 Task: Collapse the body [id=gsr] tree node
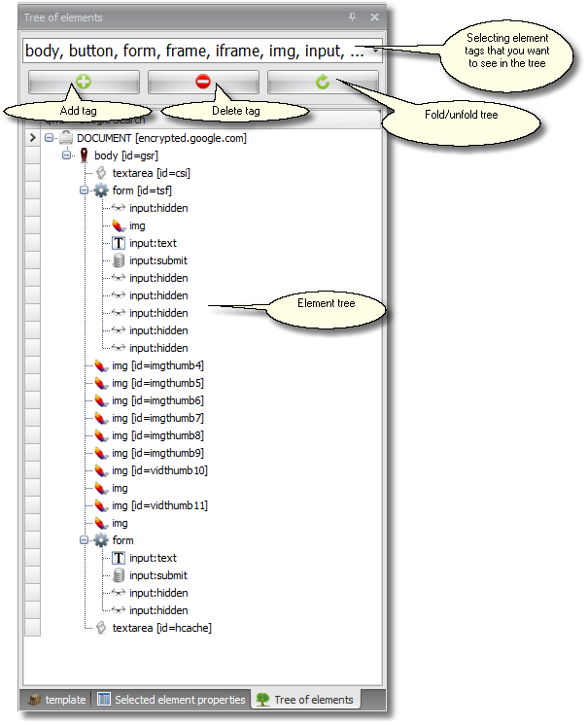[x=66, y=155]
